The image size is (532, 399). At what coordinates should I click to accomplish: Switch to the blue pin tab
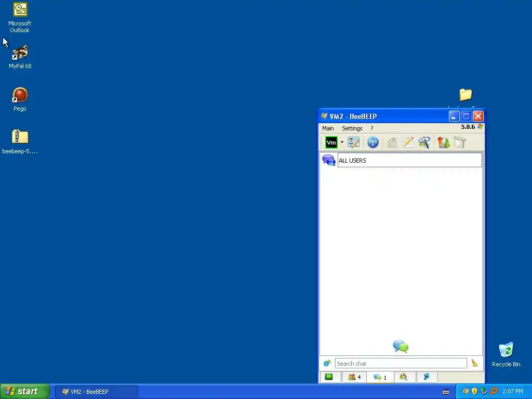(x=427, y=377)
